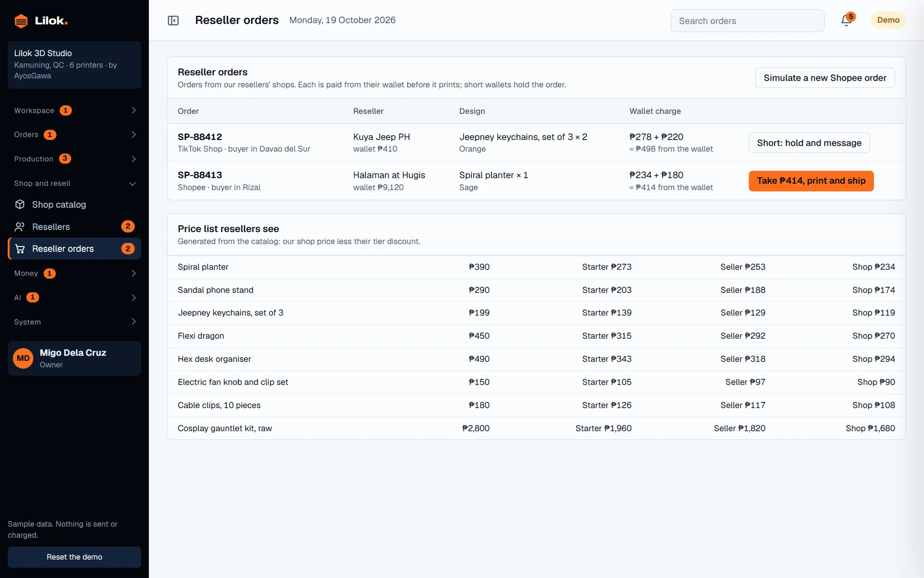Click the Lilok logo icon
This screenshot has height=578, width=924.
click(x=21, y=21)
